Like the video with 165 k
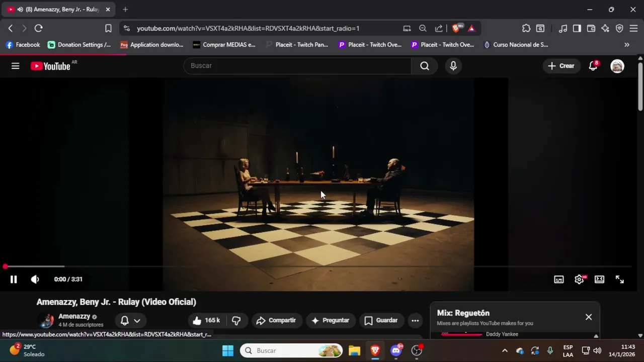The width and height of the screenshot is (644, 362). [206, 320]
